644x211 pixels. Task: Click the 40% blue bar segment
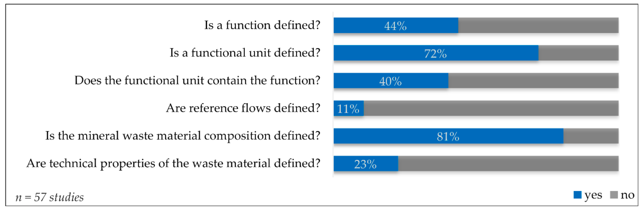tap(391, 81)
